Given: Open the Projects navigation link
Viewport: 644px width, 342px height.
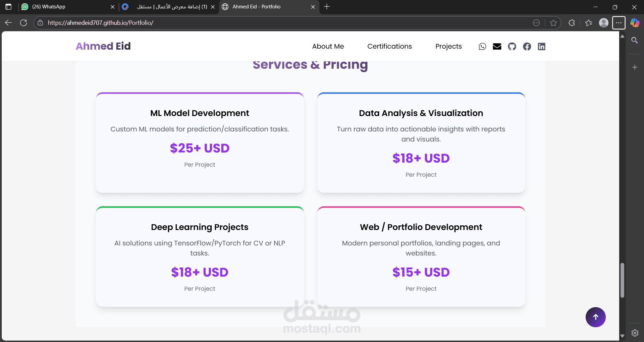Looking at the screenshot, I should [x=448, y=47].
